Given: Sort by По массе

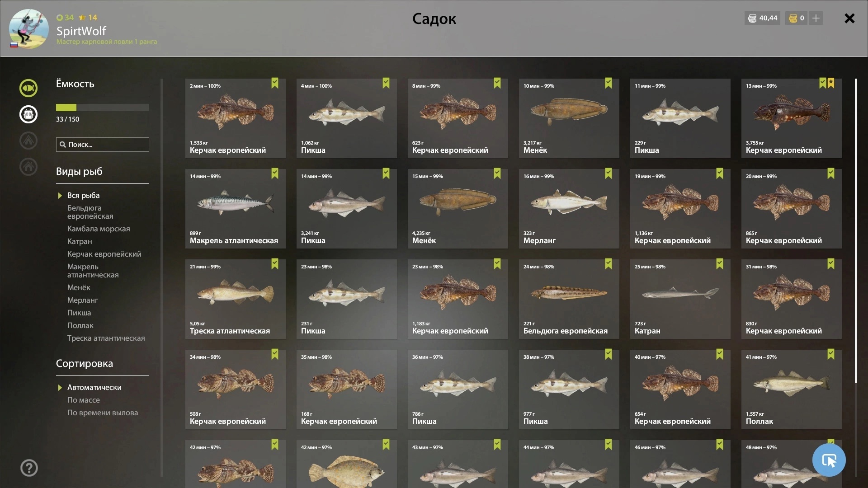Looking at the screenshot, I should (84, 400).
